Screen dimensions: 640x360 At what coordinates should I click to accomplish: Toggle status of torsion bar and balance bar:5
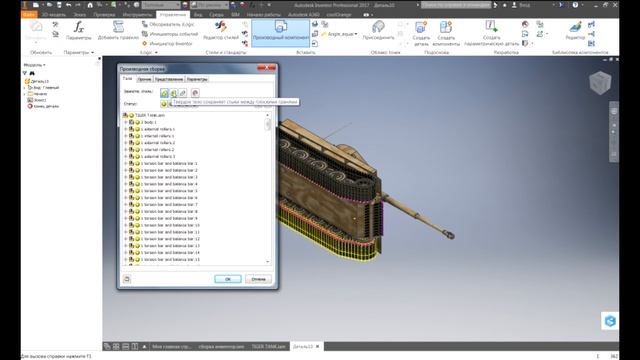(138, 191)
